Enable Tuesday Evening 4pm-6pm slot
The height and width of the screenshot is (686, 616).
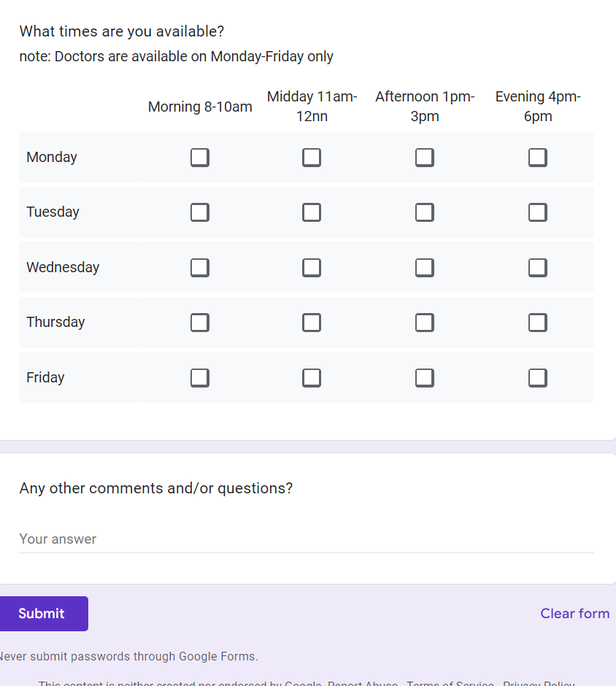538,212
